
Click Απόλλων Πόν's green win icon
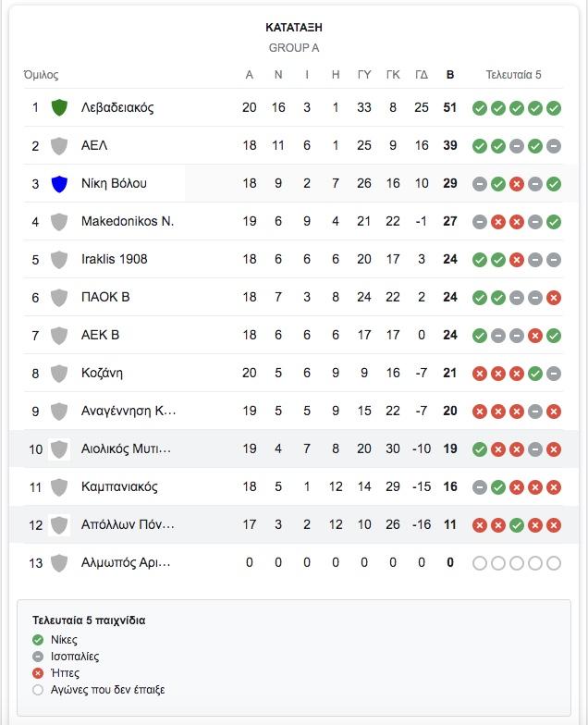516,525
